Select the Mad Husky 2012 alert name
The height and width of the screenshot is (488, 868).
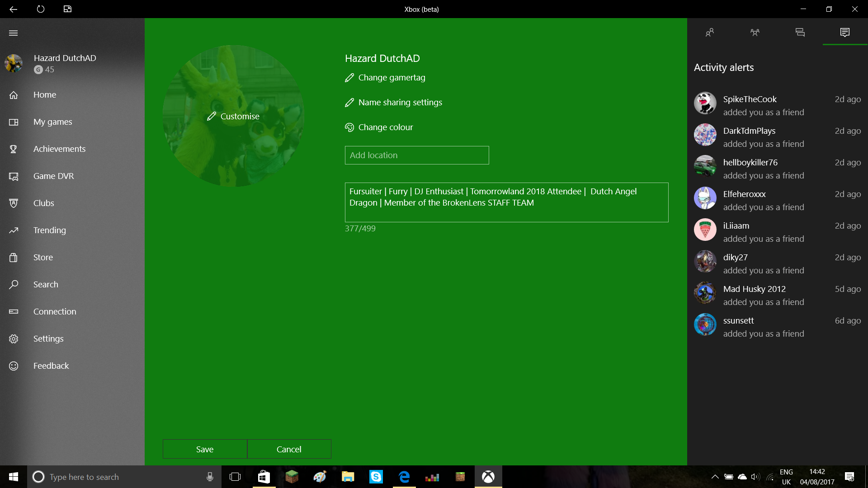pyautogui.click(x=755, y=289)
